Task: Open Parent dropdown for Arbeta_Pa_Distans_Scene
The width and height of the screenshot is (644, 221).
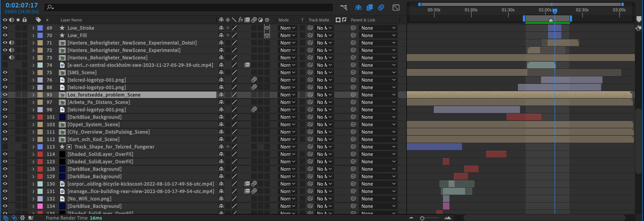Action: pos(378,102)
